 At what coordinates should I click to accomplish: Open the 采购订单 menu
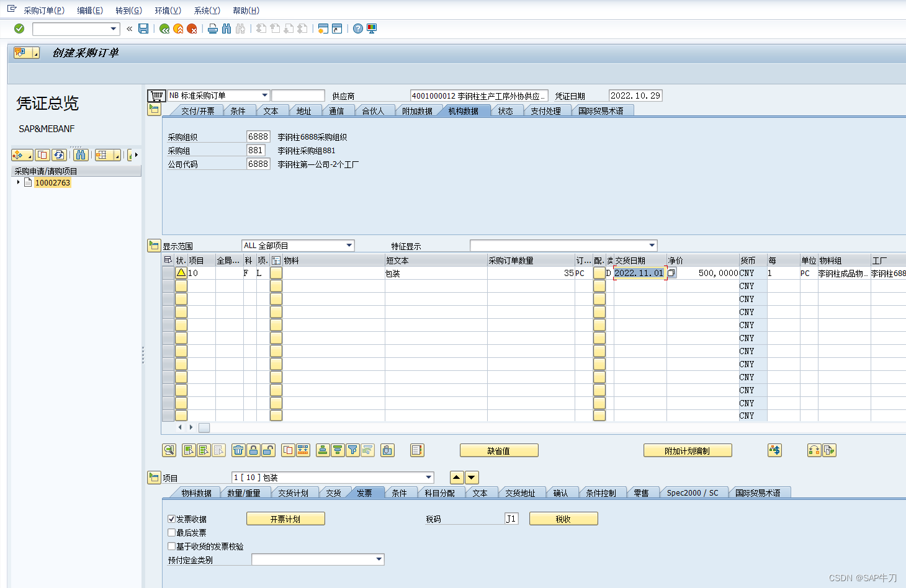[44, 11]
